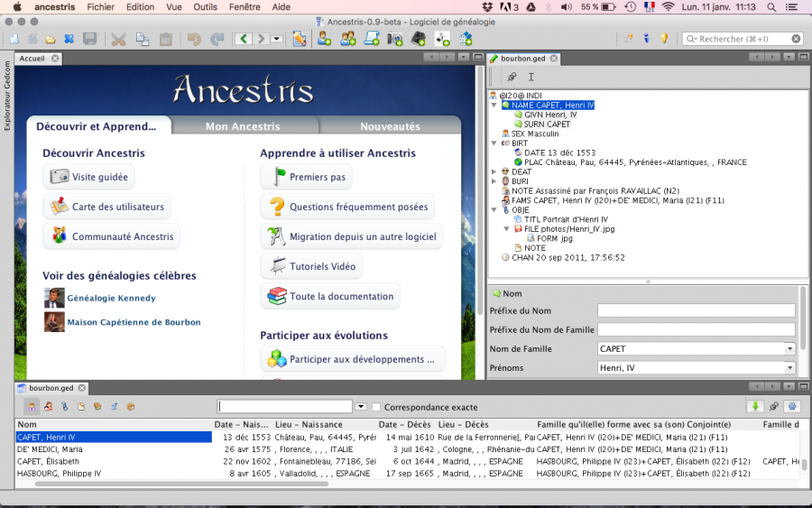Open Prénoms combo box arrow
The image size is (812, 508).
click(x=789, y=368)
